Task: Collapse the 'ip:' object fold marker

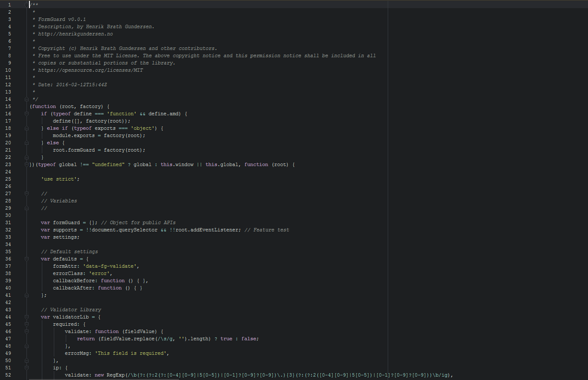Action: click(26, 368)
